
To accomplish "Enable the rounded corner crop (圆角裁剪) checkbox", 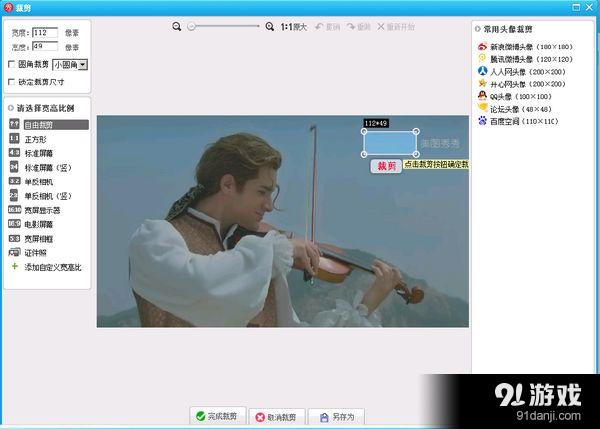I will [12, 64].
